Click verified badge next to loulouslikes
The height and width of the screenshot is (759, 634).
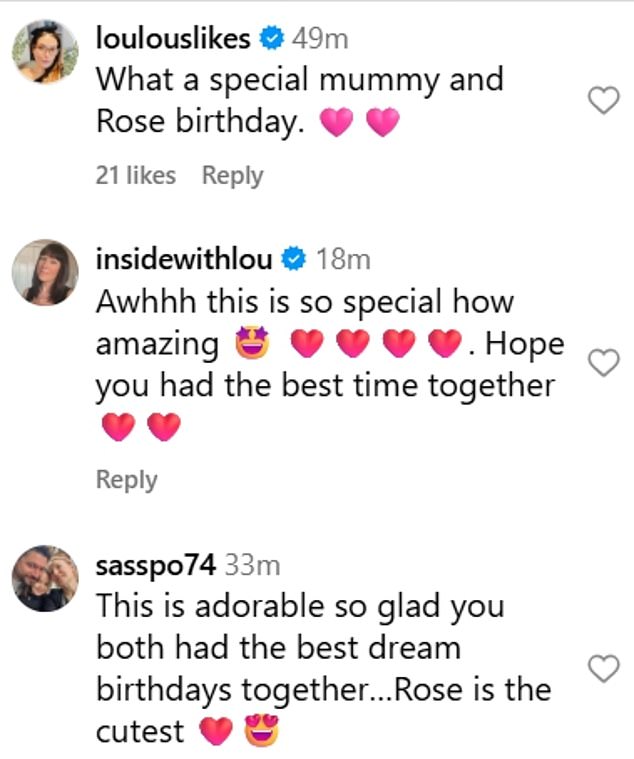click(270, 40)
